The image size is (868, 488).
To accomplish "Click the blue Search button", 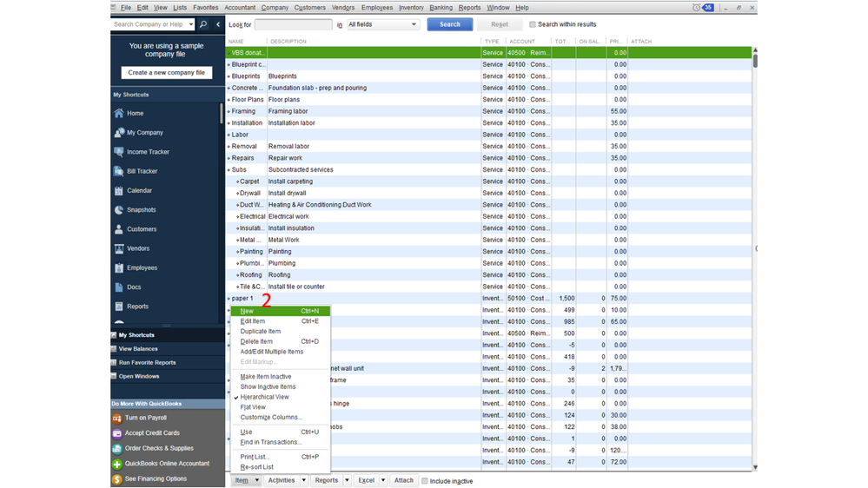I will pyautogui.click(x=450, y=24).
